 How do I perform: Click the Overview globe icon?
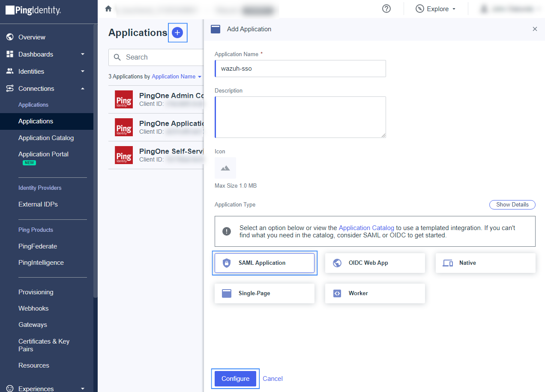10,37
